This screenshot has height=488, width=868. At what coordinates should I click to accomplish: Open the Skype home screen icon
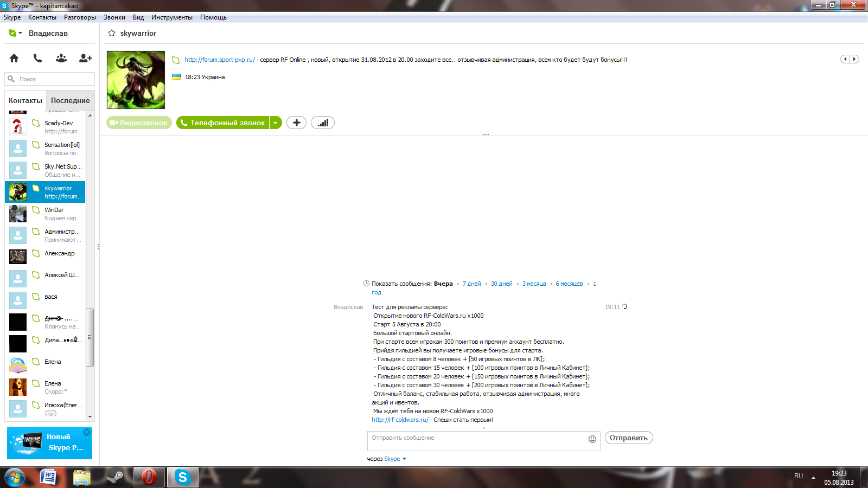coord(14,58)
